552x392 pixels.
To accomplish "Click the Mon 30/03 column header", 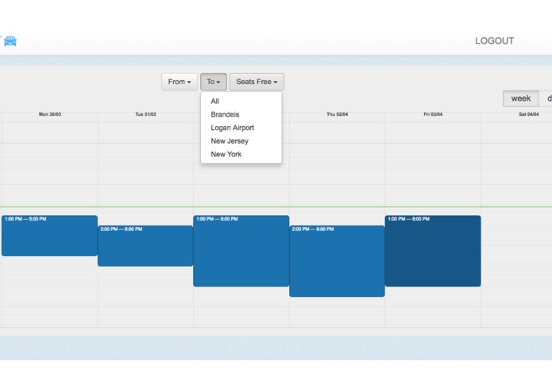I will pos(50,114).
